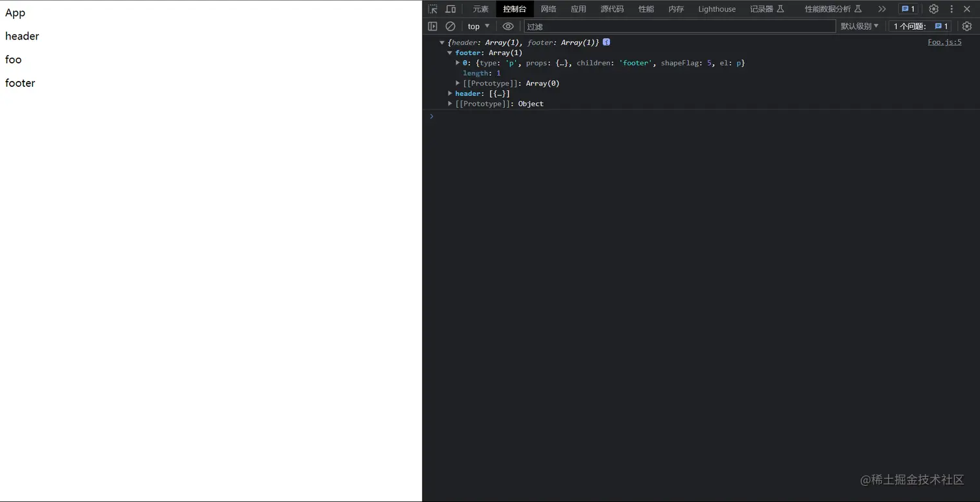The width and height of the screenshot is (980, 502).
Task: Open the 网络 tab
Action: click(x=548, y=9)
